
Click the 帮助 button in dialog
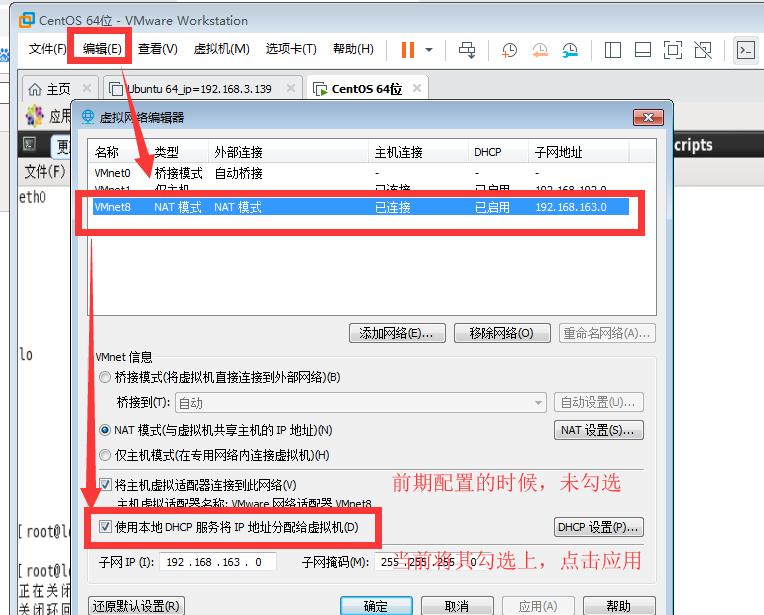pyautogui.click(x=619, y=606)
